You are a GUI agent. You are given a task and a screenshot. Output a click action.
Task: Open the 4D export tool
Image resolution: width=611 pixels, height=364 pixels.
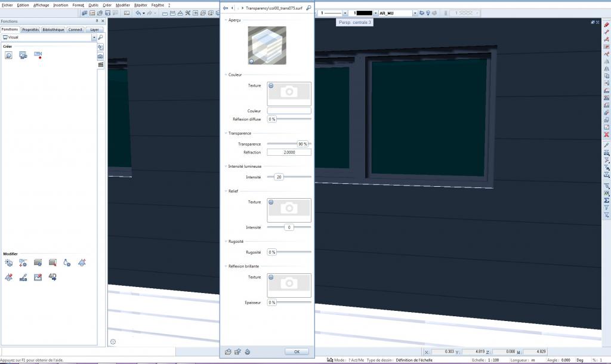pos(53,277)
